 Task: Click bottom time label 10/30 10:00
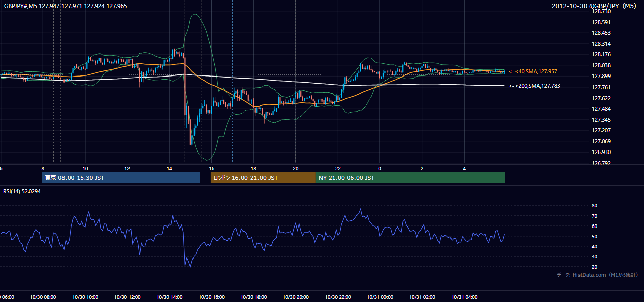tap(85, 297)
